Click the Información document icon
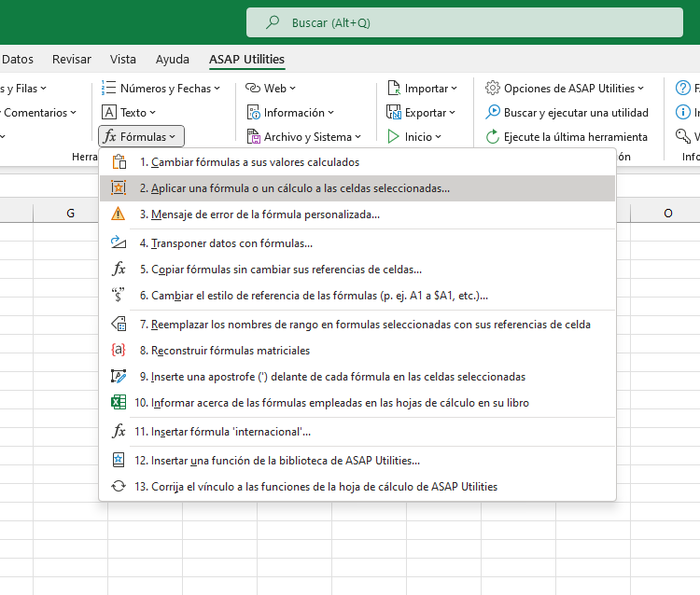 click(253, 113)
